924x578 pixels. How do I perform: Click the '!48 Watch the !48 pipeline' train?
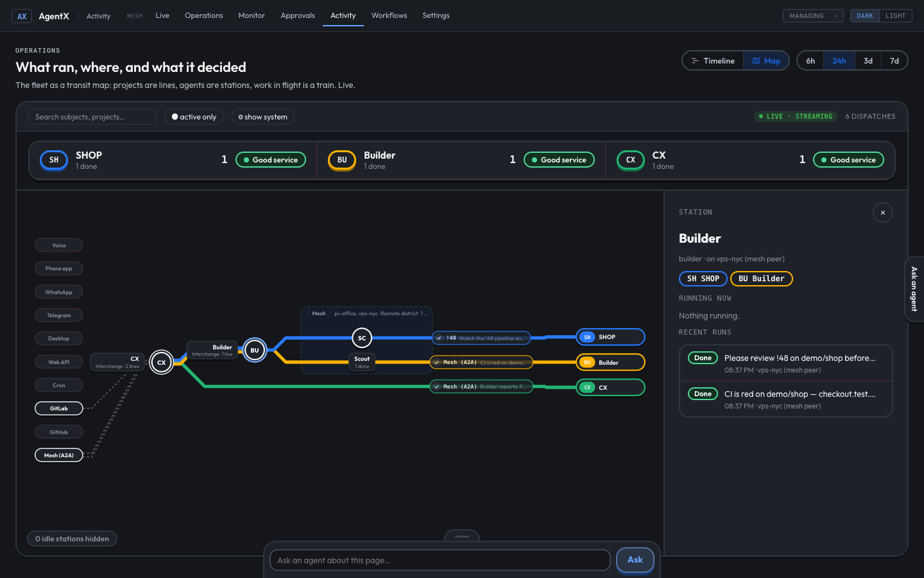tap(481, 338)
